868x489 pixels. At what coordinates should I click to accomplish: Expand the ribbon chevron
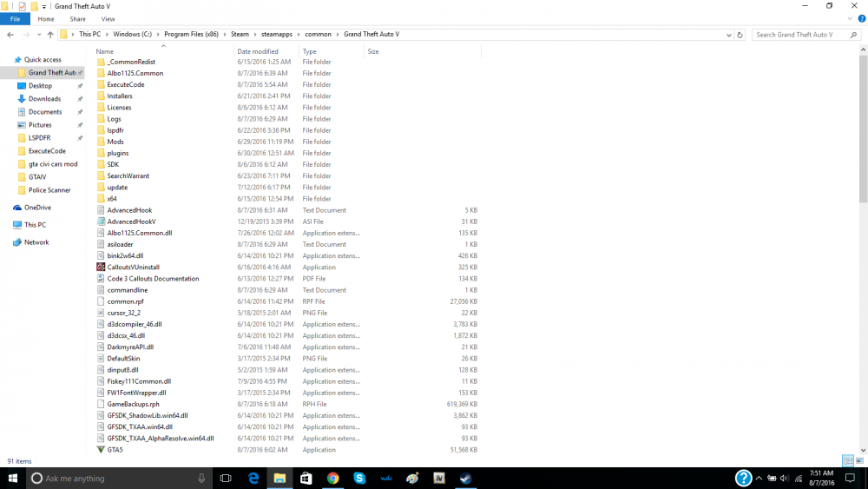tap(850, 19)
